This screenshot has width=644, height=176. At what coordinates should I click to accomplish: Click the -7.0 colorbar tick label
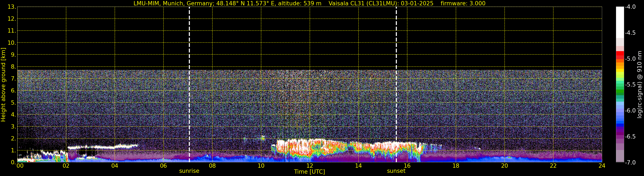pos(630,163)
